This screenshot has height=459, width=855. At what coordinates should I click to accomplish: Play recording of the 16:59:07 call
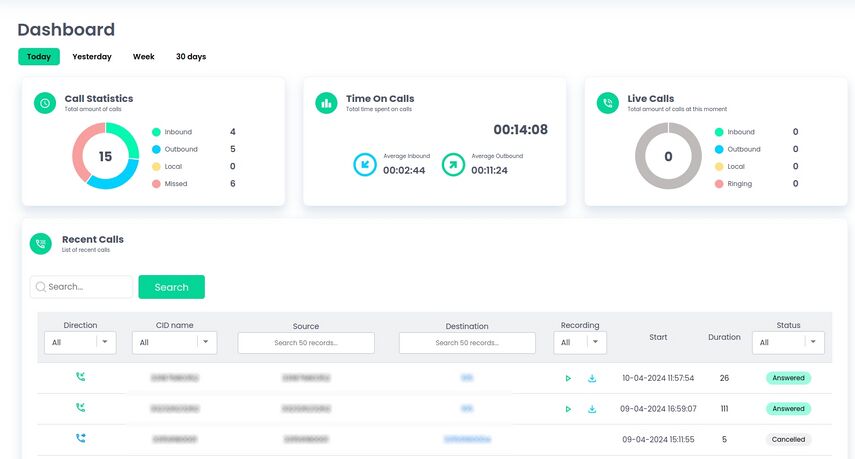568,409
